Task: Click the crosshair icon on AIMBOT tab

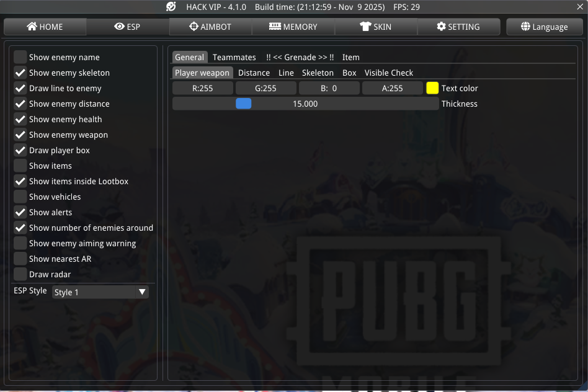Action: pos(194,27)
